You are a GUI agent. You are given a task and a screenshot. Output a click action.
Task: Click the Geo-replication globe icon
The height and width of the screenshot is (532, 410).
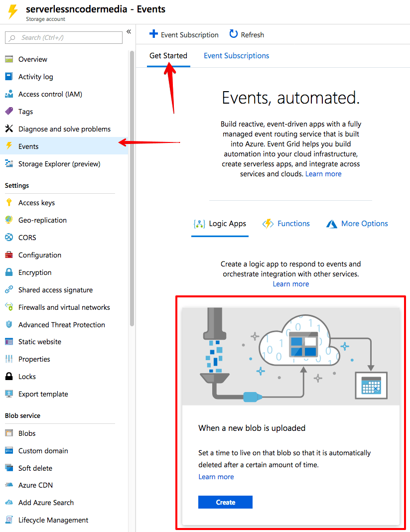coord(8,220)
